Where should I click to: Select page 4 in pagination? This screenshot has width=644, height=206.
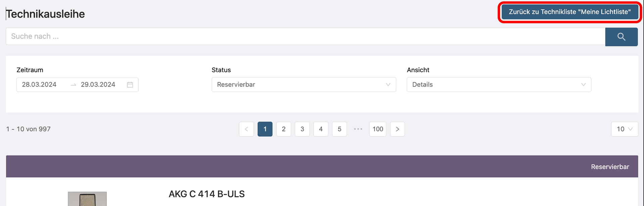point(321,129)
